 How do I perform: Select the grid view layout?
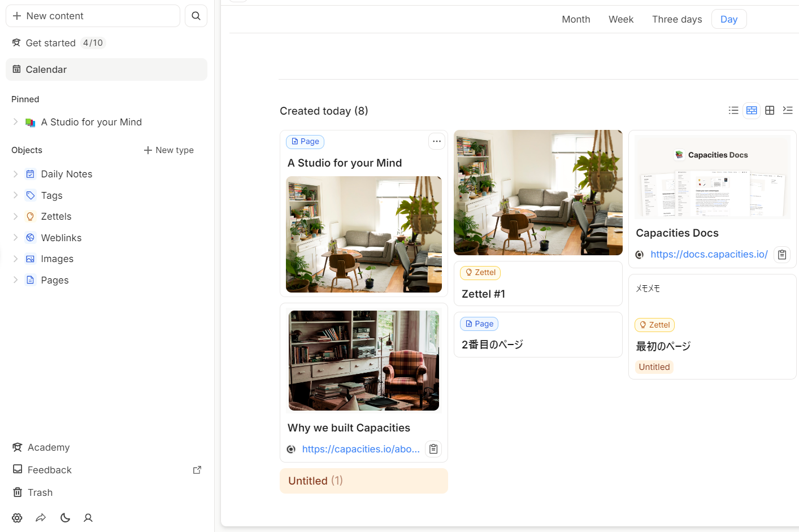[x=770, y=110]
